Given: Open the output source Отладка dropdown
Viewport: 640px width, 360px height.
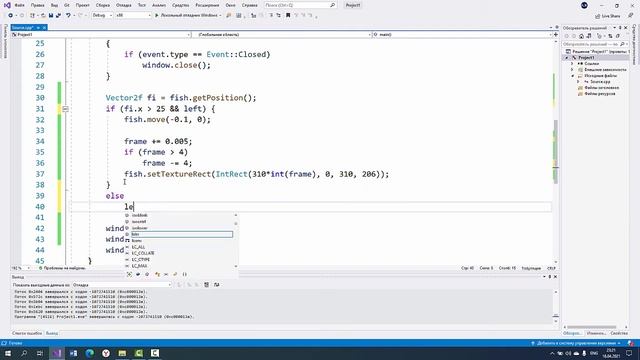Looking at the screenshot, I should click(x=122, y=285).
